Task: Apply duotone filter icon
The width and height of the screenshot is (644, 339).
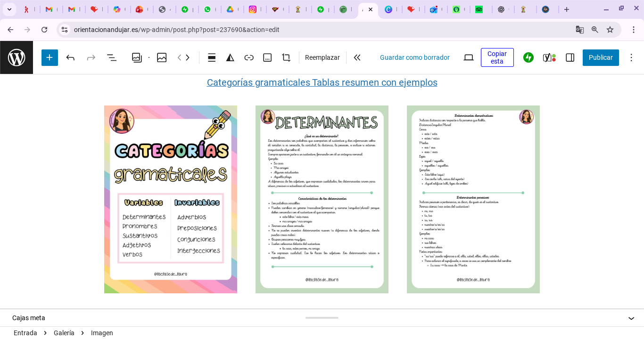Action: pos(230,57)
